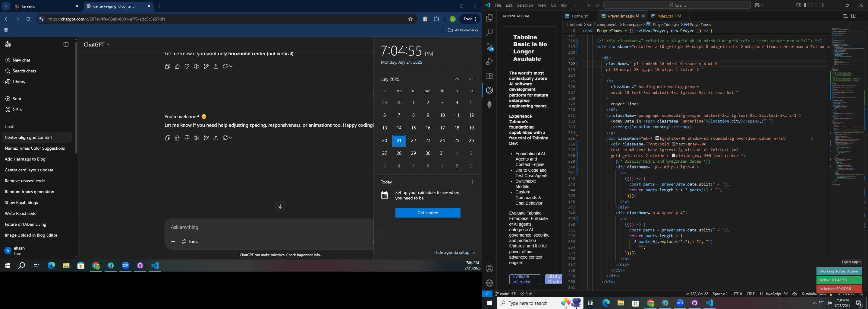Collapse agenda via Hide agenda setup
This screenshot has height=309, width=868.
tap(454, 252)
